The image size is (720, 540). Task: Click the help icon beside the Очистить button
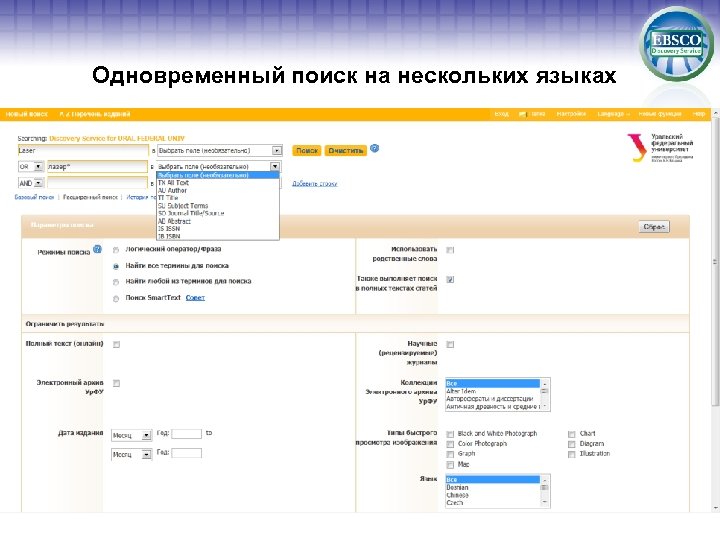point(374,148)
